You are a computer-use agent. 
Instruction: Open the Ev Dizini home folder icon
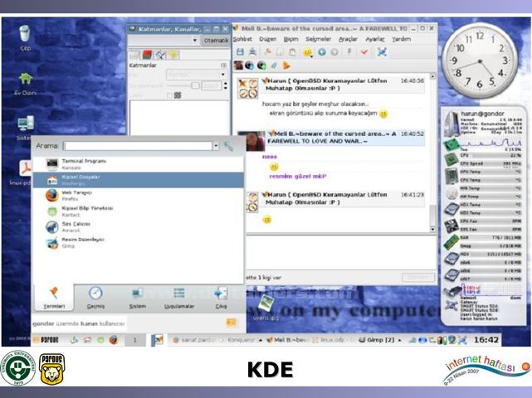[x=25, y=80]
